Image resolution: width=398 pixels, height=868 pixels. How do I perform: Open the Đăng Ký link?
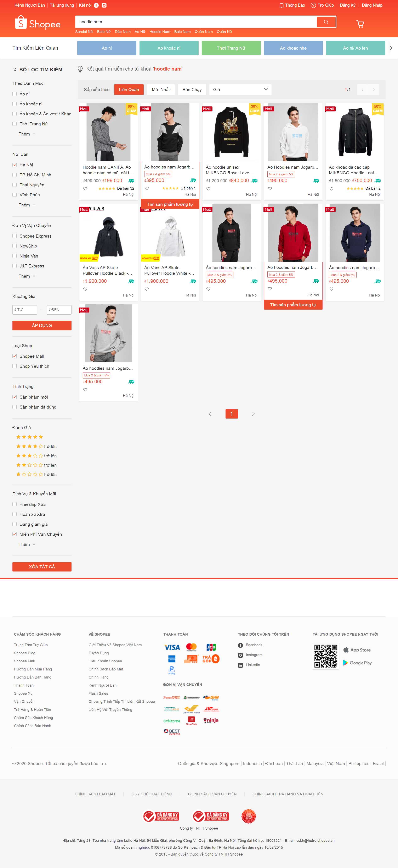347,5
